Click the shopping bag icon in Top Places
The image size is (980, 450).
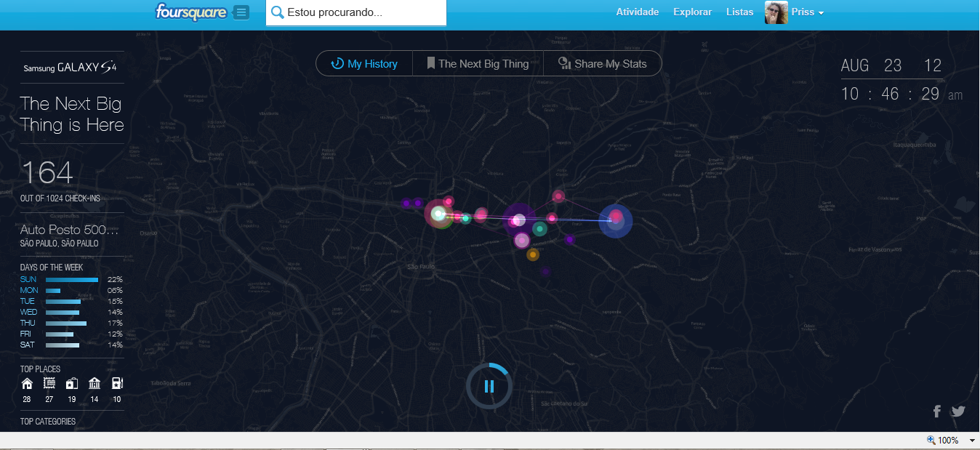pyautogui.click(x=72, y=384)
